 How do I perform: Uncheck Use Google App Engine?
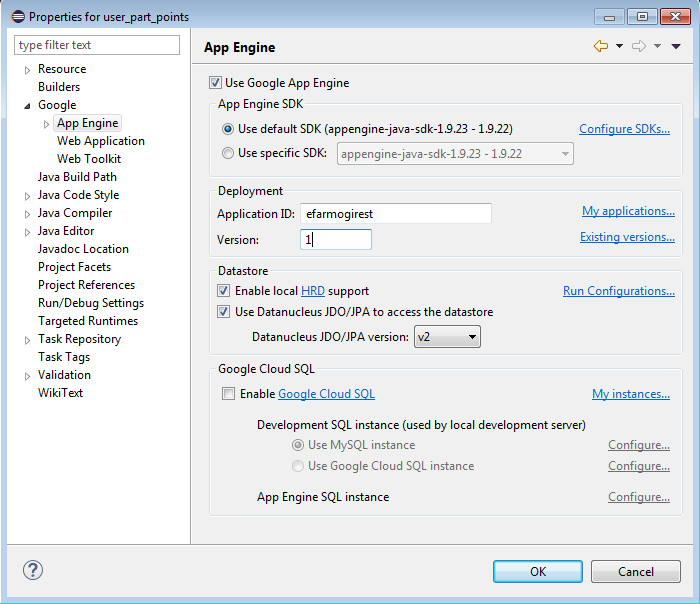tap(215, 83)
